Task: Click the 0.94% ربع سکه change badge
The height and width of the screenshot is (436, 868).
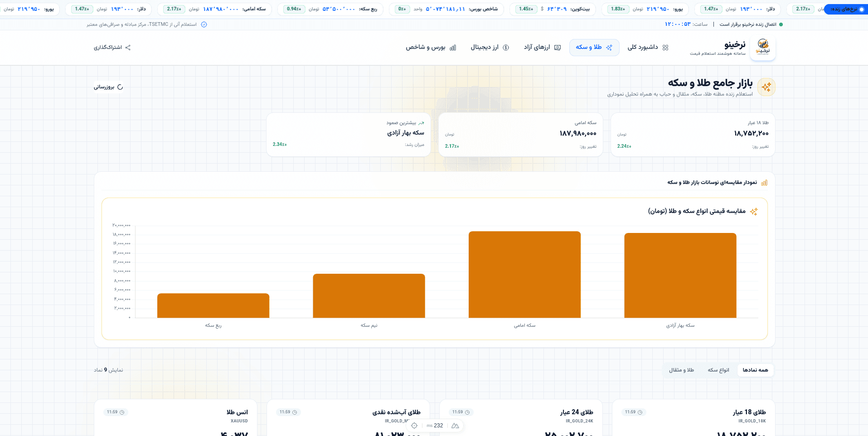Action: [294, 9]
